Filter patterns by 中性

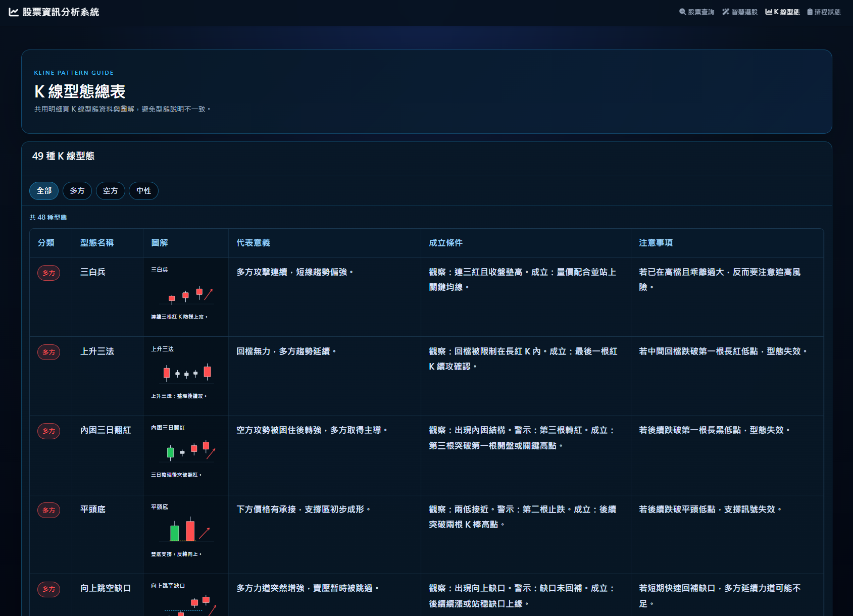pos(144,191)
